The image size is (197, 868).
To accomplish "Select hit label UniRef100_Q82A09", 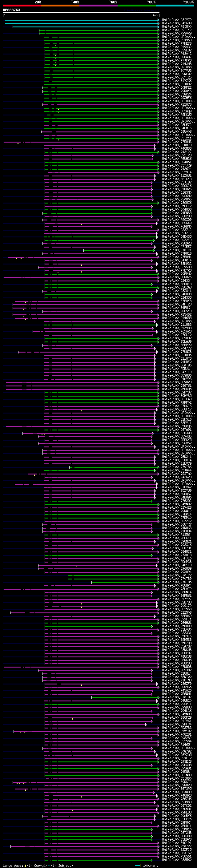I will pyautogui.click(x=177, y=111).
